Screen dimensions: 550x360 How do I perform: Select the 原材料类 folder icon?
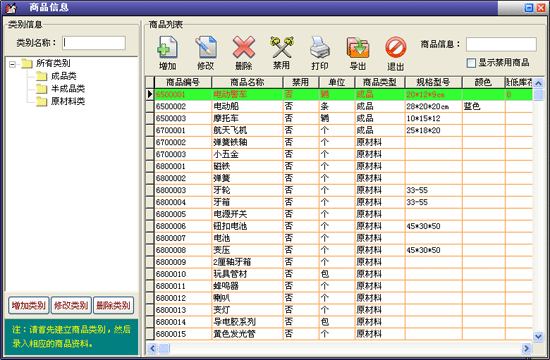[x=41, y=101]
